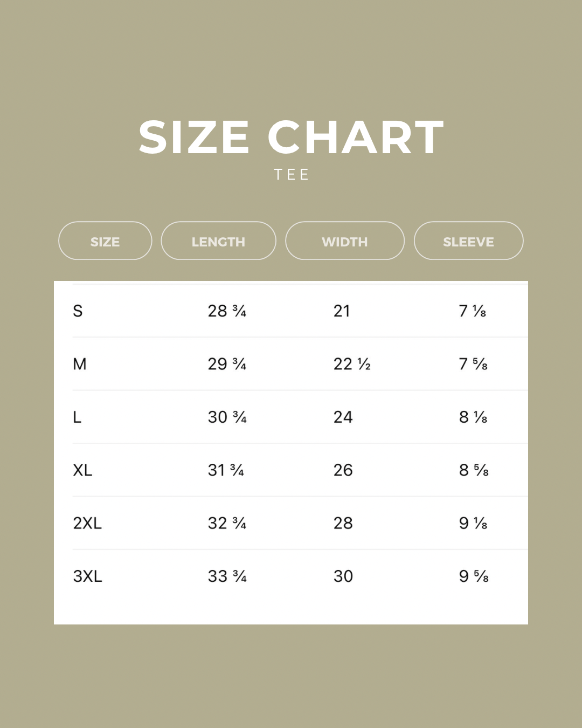Select the 2XL size row label
The image size is (582, 728).
click(87, 523)
